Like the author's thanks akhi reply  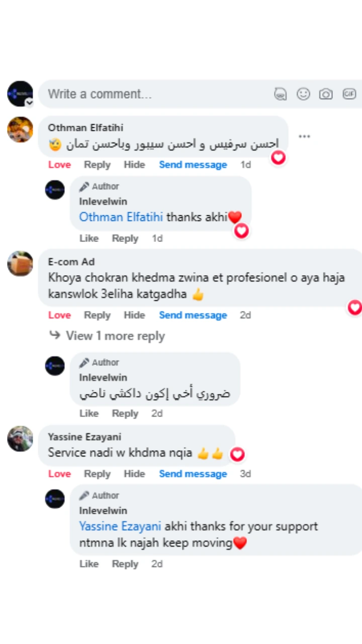(89, 238)
